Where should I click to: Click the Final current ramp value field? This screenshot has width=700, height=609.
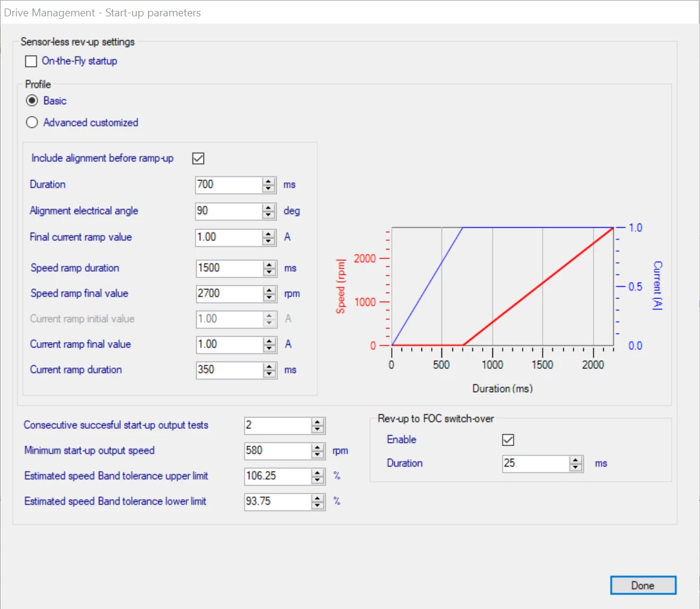pyautogui.click(x=228, y=237)
